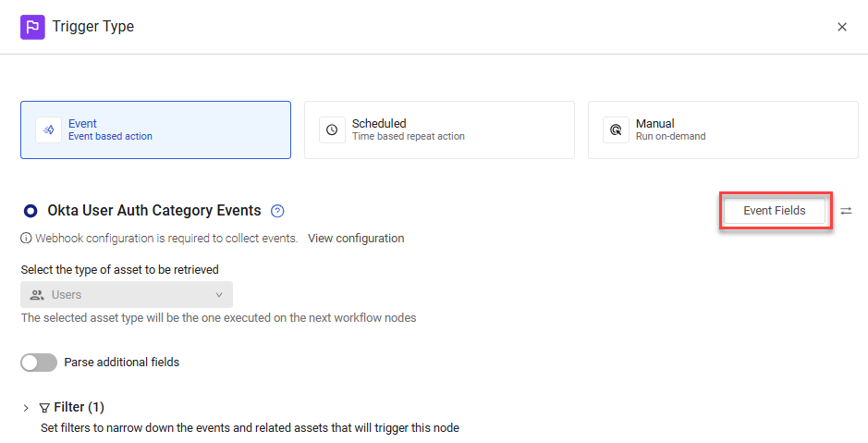Expand the Filter (1) section chevron

(26, 408)
